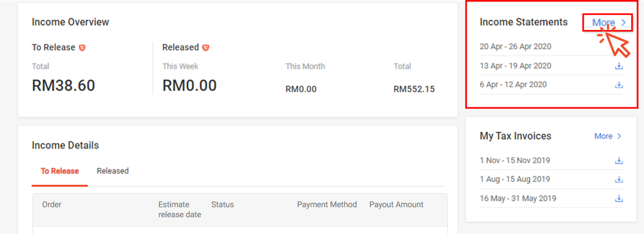Click the RM552.15 released total

(414, 89)
